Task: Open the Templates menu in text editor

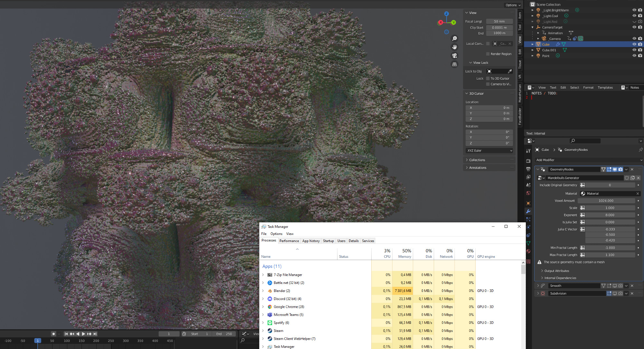Action: pos(605,88)
